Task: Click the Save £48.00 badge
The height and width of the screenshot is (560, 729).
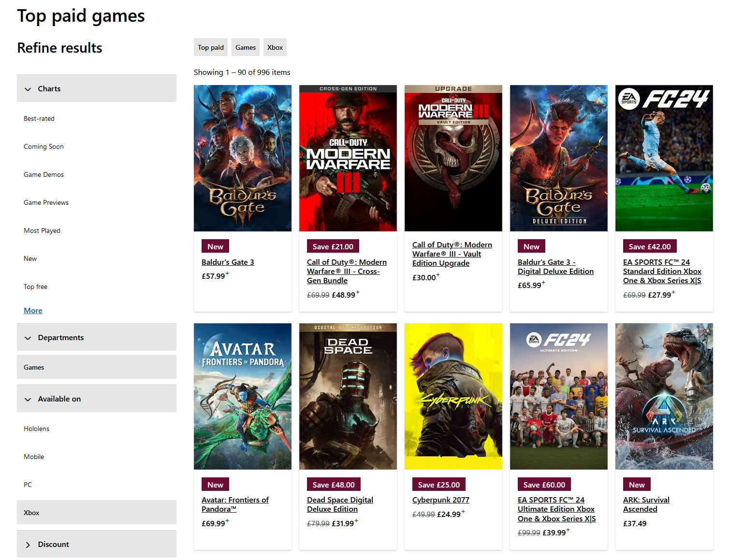Action: pos(334,485)
